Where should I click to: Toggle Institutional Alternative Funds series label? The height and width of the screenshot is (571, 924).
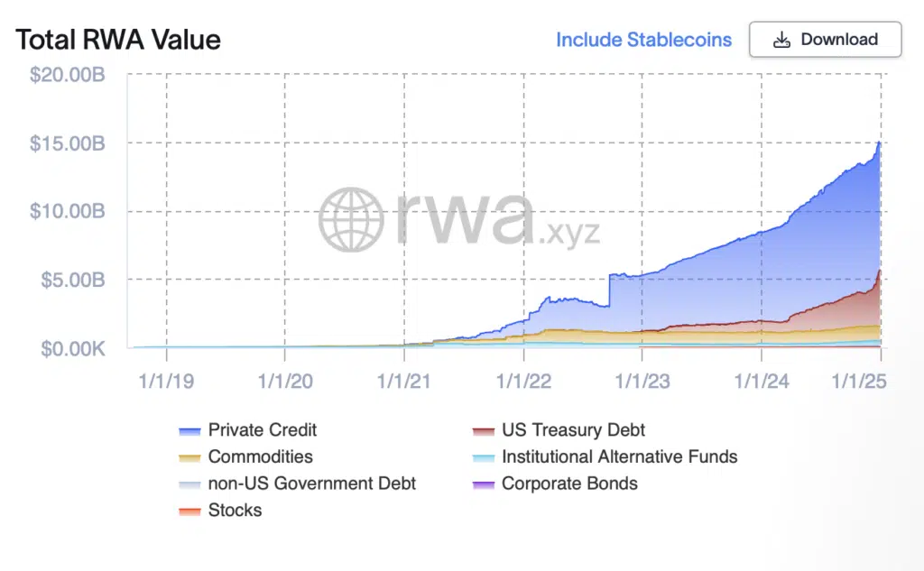[619, 456]
